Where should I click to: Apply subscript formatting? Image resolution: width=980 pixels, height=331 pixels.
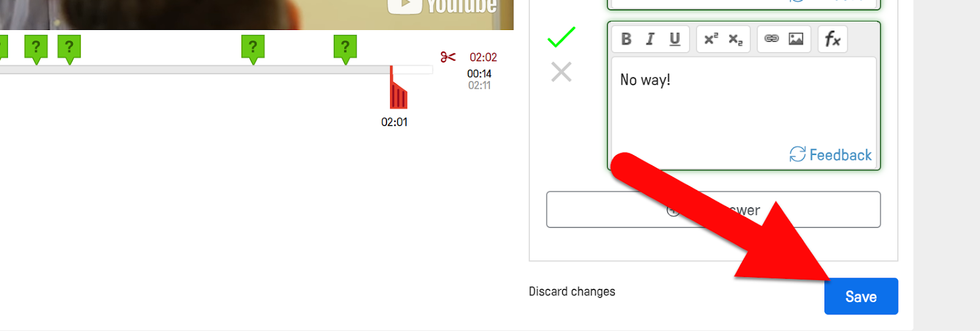click(735, 39)
